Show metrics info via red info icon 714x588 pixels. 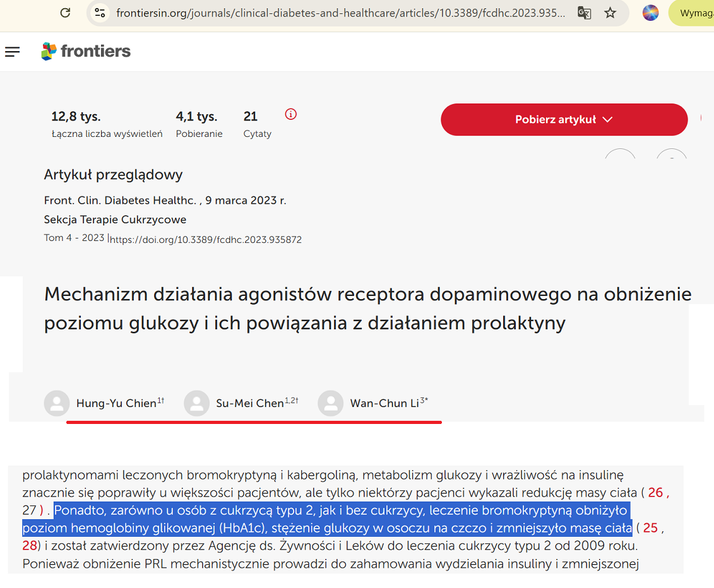tap(291, 114)
